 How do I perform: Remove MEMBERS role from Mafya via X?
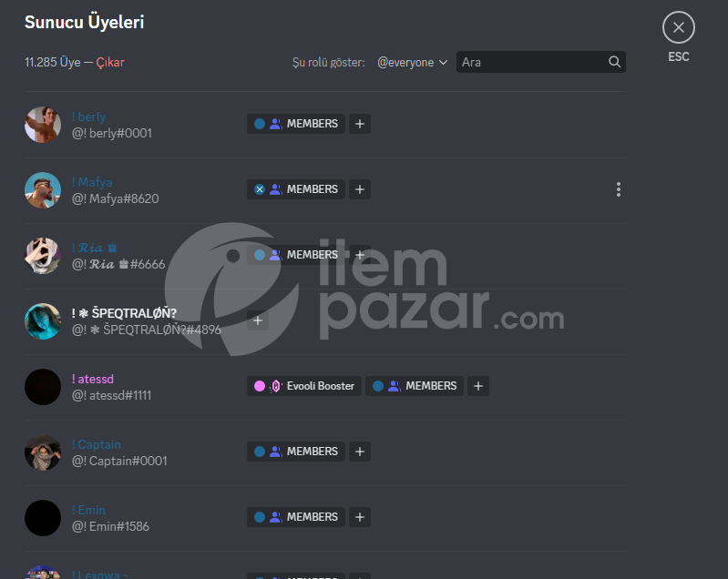(x=260, y=189)
